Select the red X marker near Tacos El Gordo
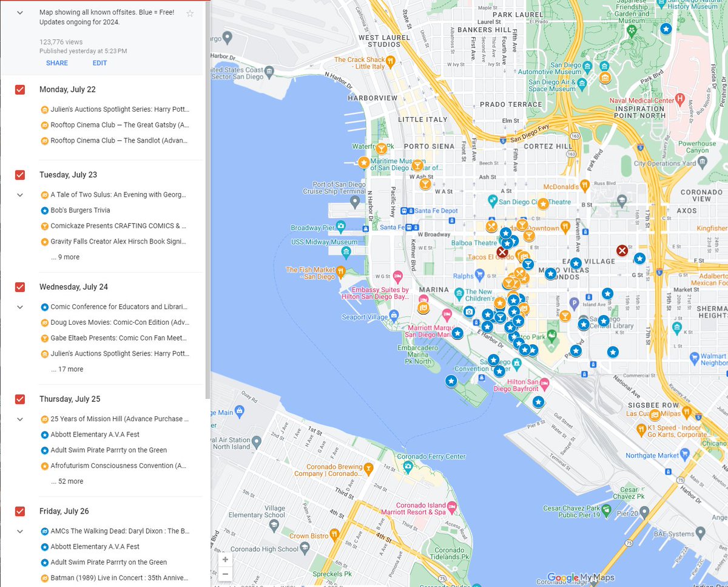 point(502,251)
